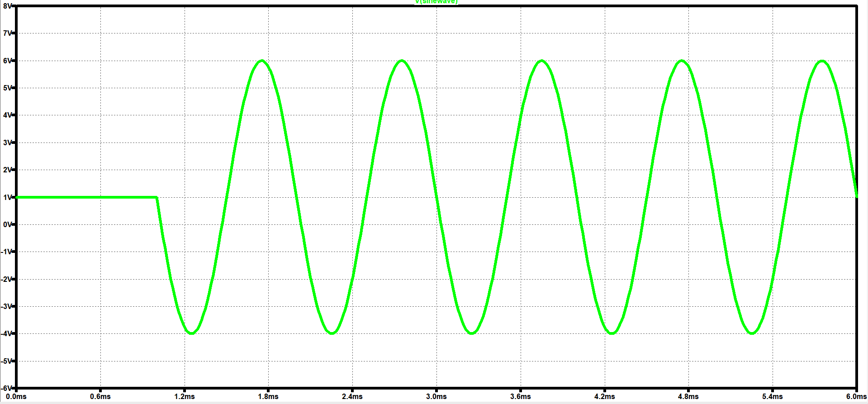The width and height of the screenshot is (868, 404).
Task: Select the 5.4ms time axis label
Action: pos(773,397)
